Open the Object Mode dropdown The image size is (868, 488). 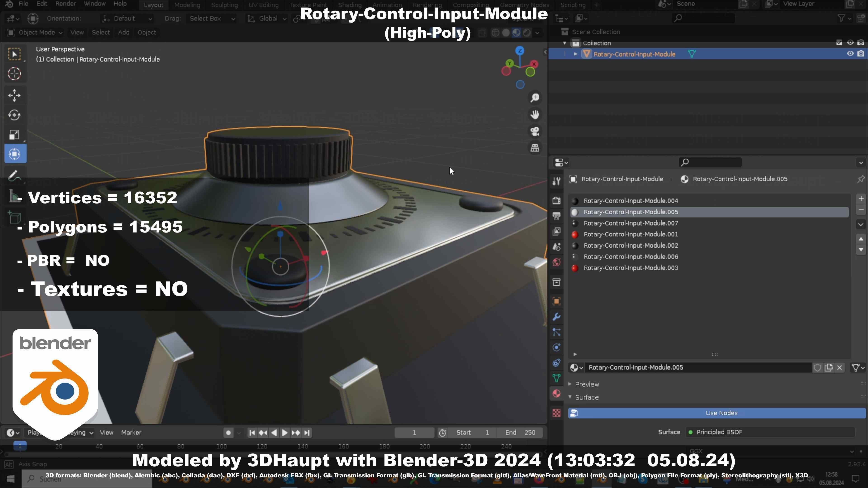tap(35, 33)
